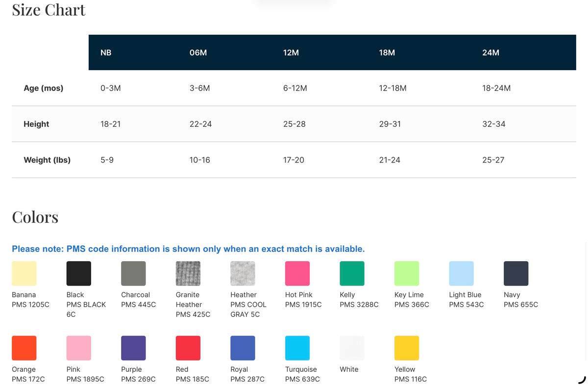Pick the Key Lime swatch
The image size is (588, 386).
tap(407, 273)
